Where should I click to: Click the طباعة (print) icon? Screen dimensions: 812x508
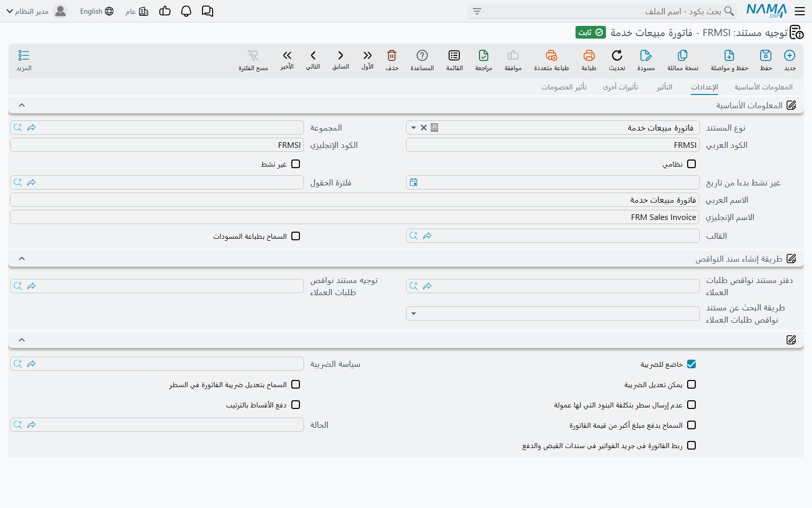(x=589, y=55)
